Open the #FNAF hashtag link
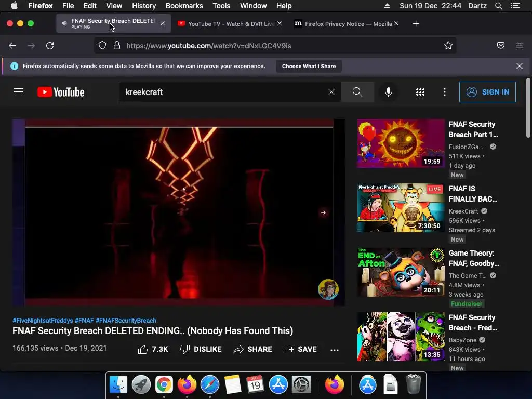The width and height of the screenshot is (532, 399). pyautogui.click(x=84, y=320)
